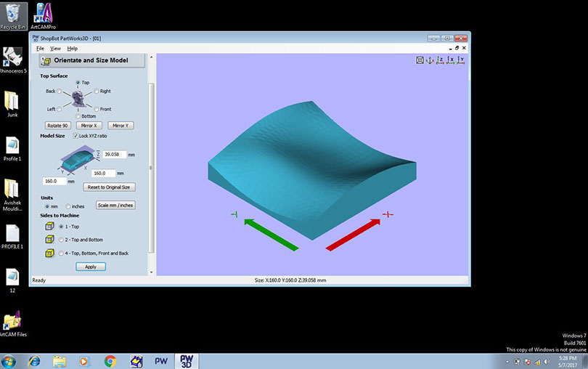The width and height of the screenshot is (588, 369).
Task: Click the network signal tray icon
Action: tap(537, 362)
